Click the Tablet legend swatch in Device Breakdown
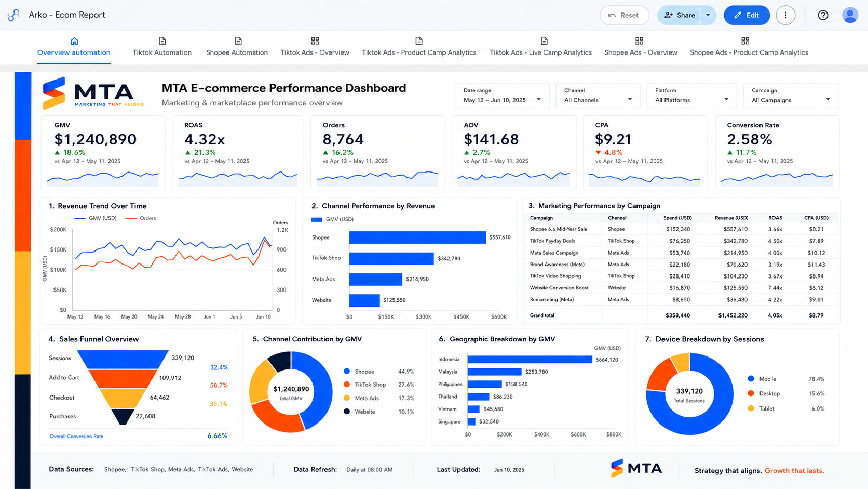This screenshot has height=489, width=868. click(751, 409)
